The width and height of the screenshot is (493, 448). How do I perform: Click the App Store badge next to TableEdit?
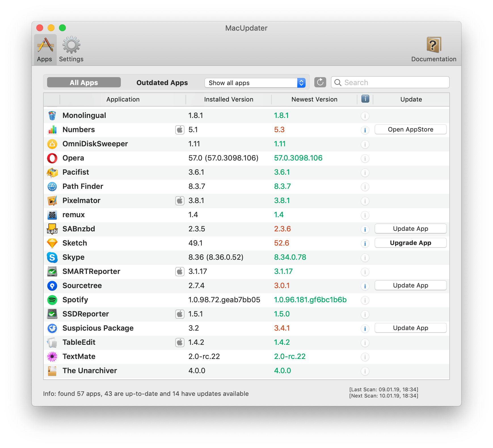pos(180,343)
